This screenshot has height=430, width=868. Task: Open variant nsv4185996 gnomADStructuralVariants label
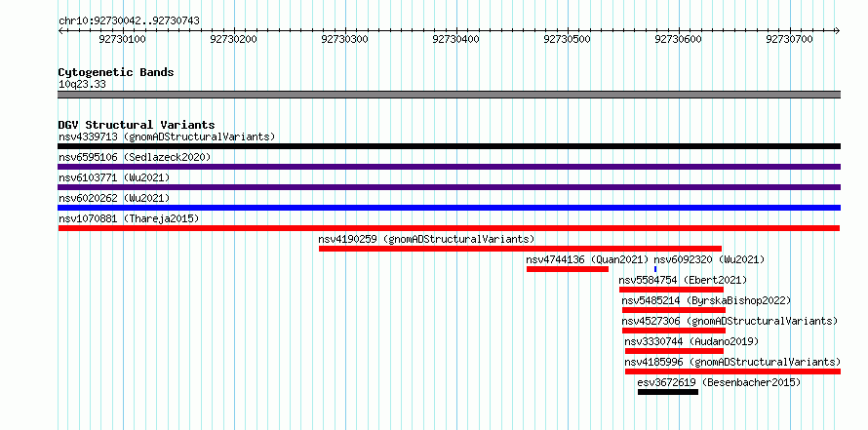pyautogui.click(x=732, y=362)
